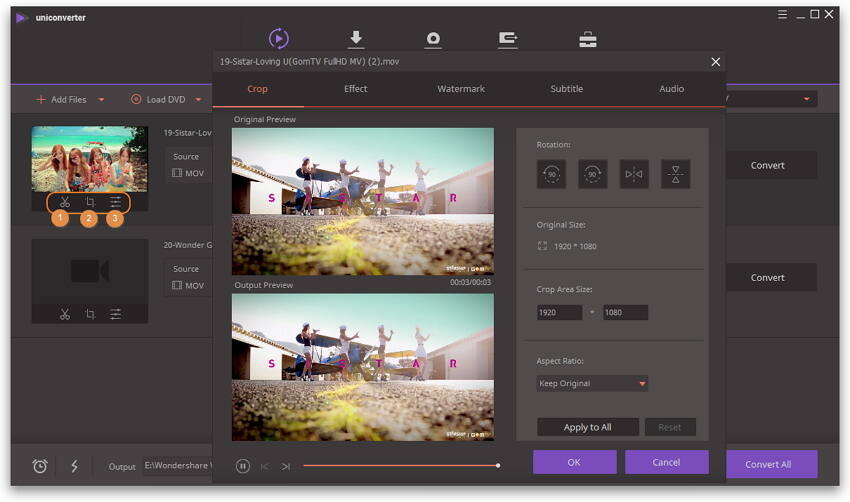Switch to the Watermark tab
The height and width of the screenshot is (502, 850).
pos(461,89)
